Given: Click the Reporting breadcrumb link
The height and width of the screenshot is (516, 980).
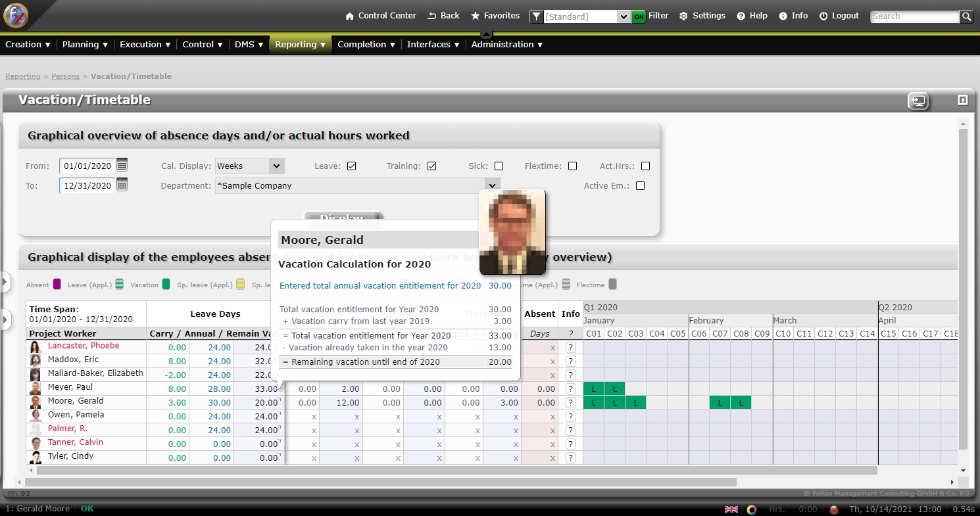Looking at the screenshot, I should click(23, 76).
